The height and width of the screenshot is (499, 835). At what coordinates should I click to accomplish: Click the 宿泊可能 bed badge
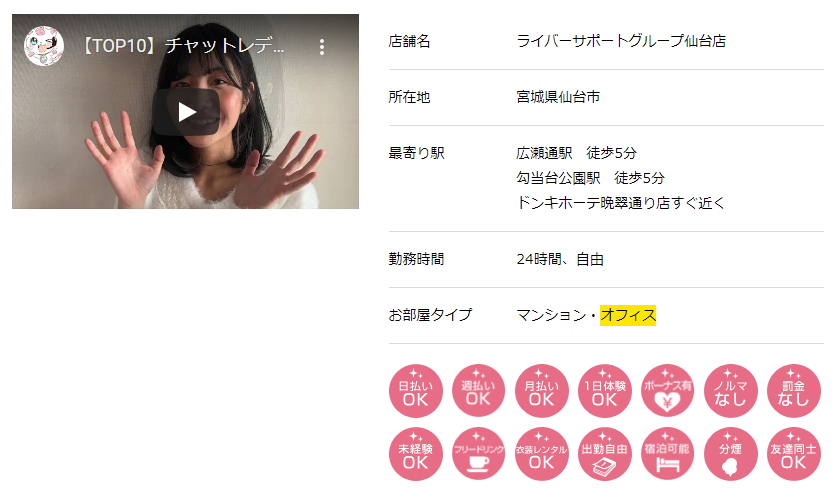[x=667, y=454]
